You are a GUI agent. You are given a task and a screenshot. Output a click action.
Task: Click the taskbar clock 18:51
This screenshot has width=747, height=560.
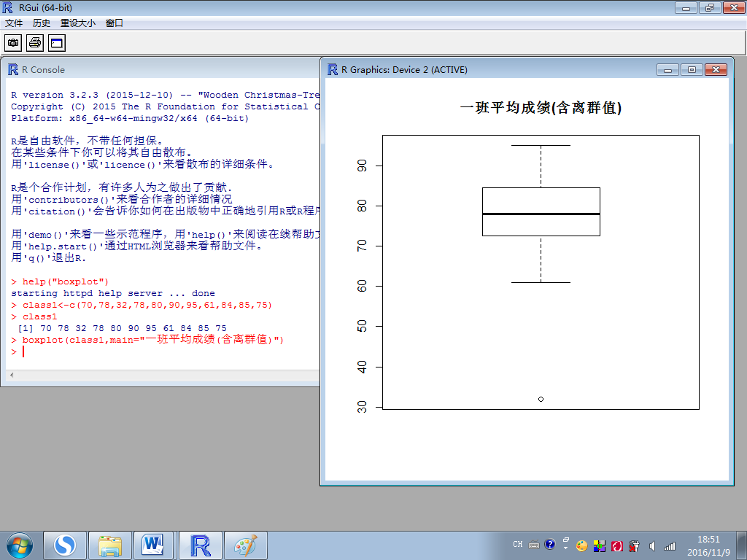click(708, 540)
